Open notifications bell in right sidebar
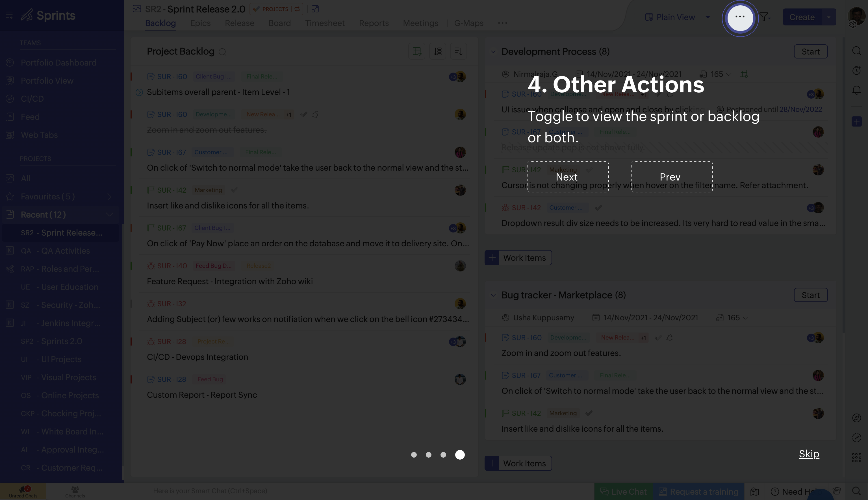Screen dimensions: 868x500 point(857,90)
